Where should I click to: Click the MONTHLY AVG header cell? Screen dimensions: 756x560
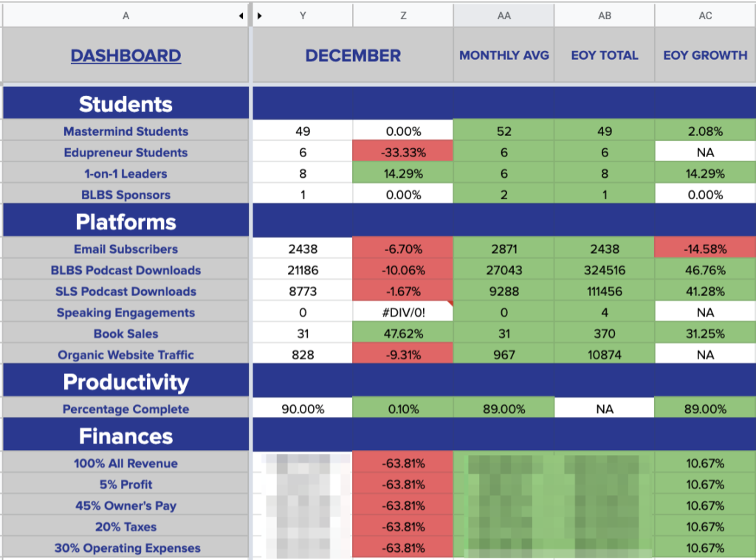click(x=504, y=55)
